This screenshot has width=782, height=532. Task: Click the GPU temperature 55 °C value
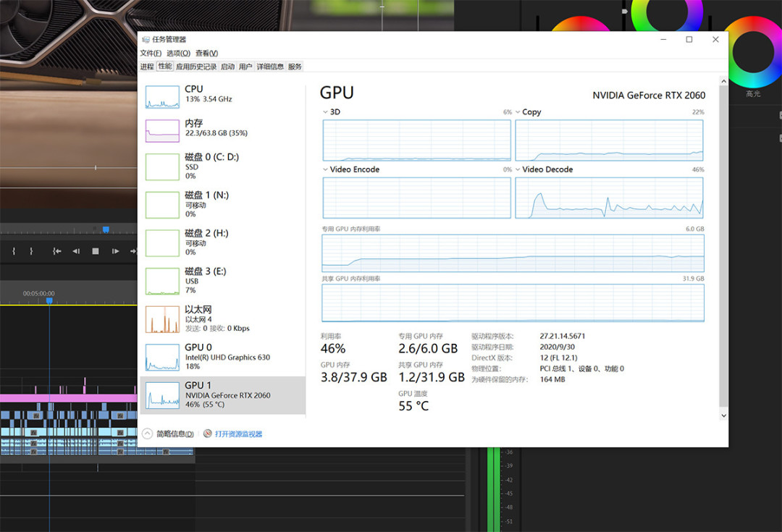[x=413, y=406]
